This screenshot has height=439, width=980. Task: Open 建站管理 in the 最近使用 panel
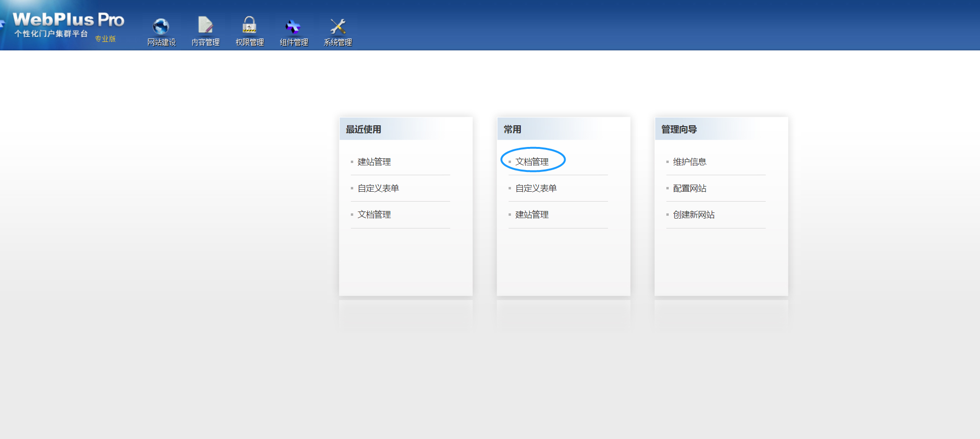374,162
